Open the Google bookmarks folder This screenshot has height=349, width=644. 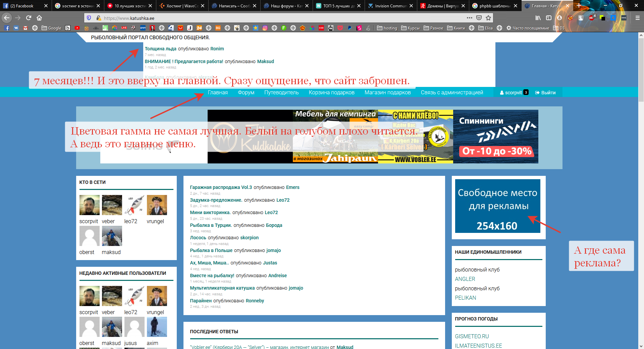[51, 28]
